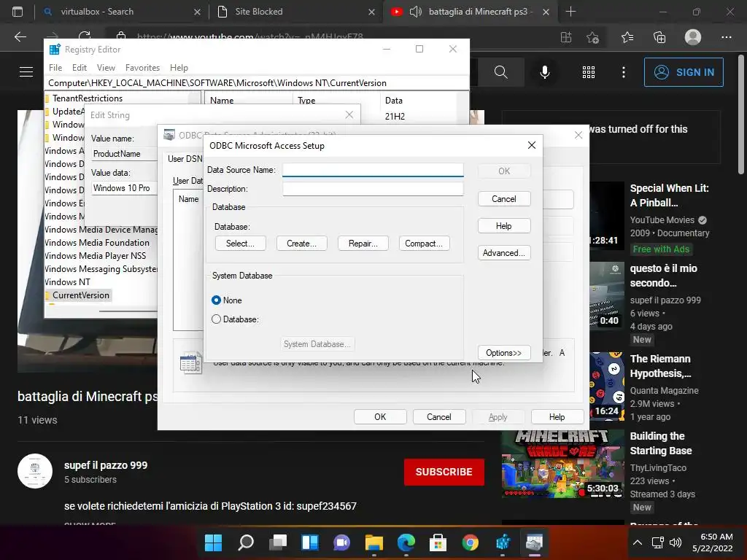747x560 pixels.
Task: Click the YouTube SIGN IN button
Action: point(684,72)
